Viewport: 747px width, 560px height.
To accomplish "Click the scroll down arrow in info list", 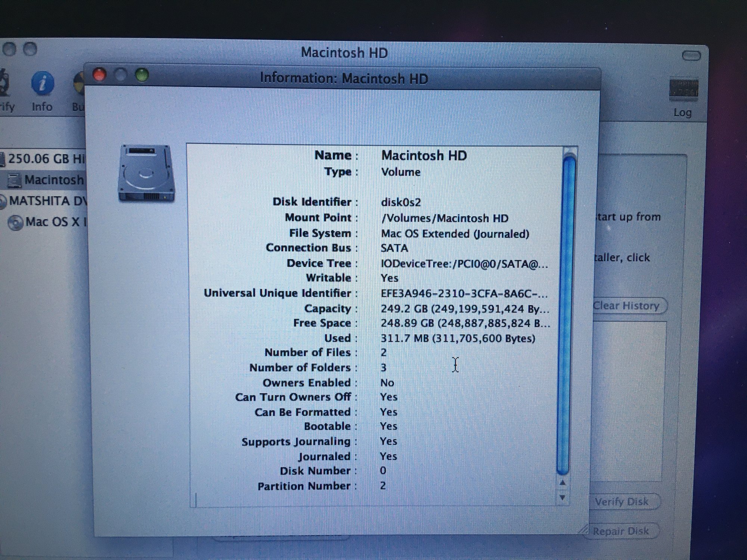I will click(562, 498).
